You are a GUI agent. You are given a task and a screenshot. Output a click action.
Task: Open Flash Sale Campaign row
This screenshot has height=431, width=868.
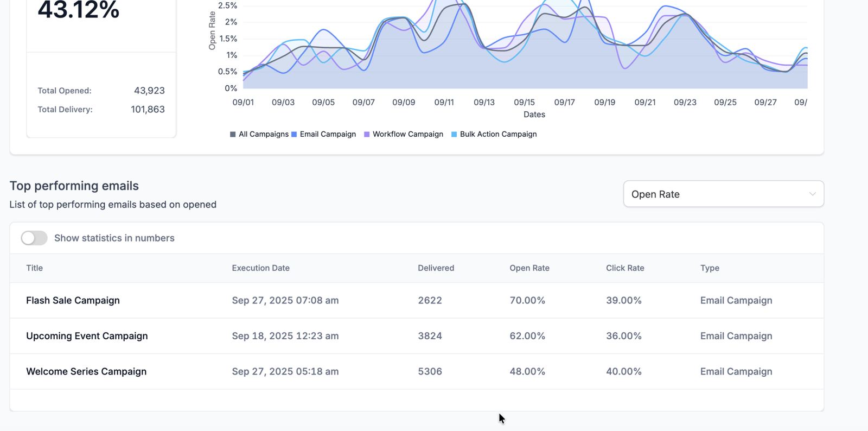pos(73,300)
